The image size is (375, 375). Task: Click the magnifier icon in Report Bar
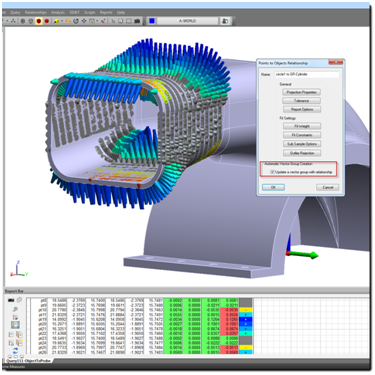tap(15, 309)
